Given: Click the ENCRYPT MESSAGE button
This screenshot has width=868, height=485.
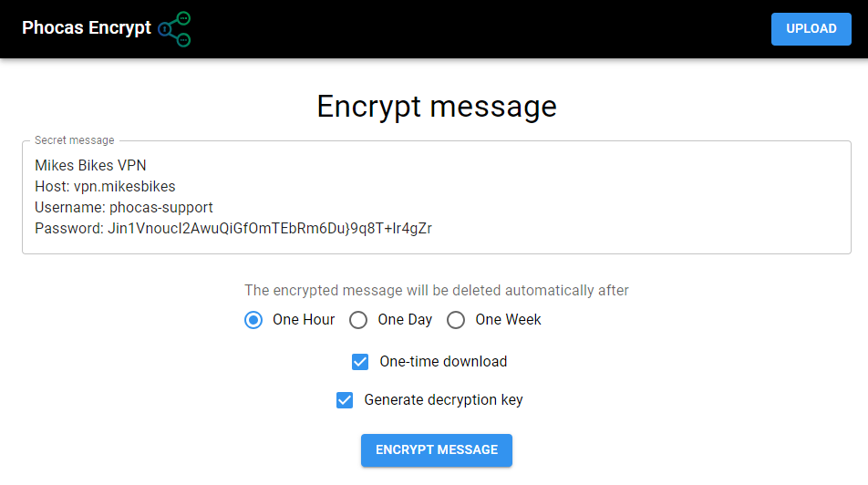Looking at the screenshot, I should click(x=436, y=450).
